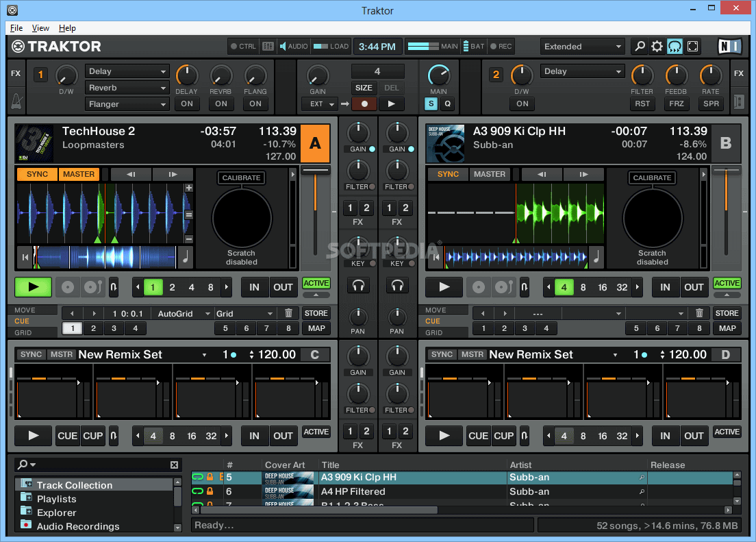
Task: Toggle cruise mode headphones icon in header
Action: [675, 47]
